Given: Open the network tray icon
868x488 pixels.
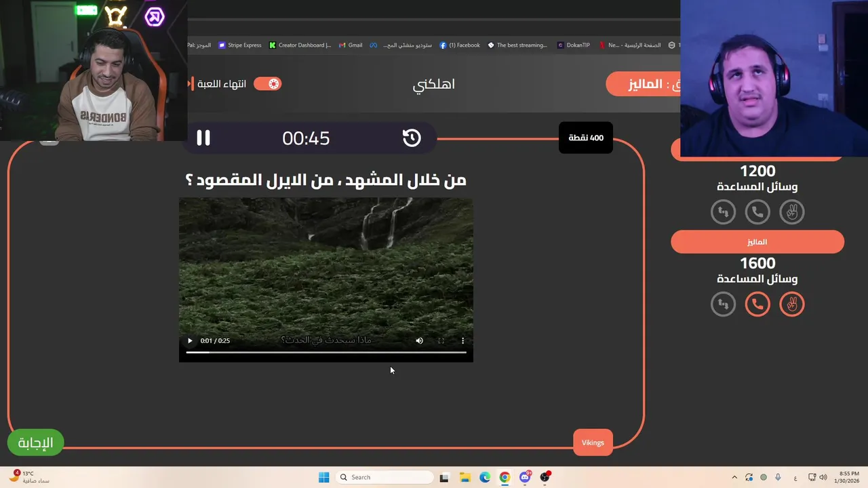Looking at the screenshot, I should [812, 477].
